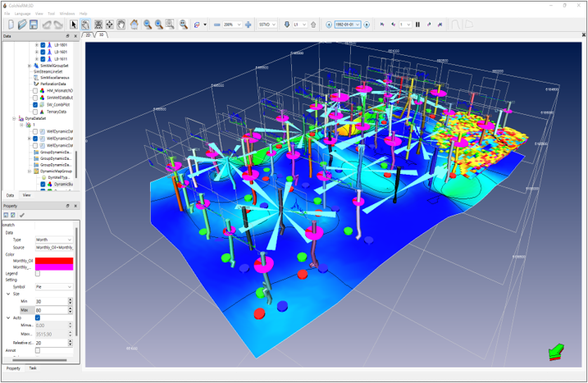Screen dimensions: 588x383
Task: Collapse the Auto property group
Action: [x=8, y=317]
